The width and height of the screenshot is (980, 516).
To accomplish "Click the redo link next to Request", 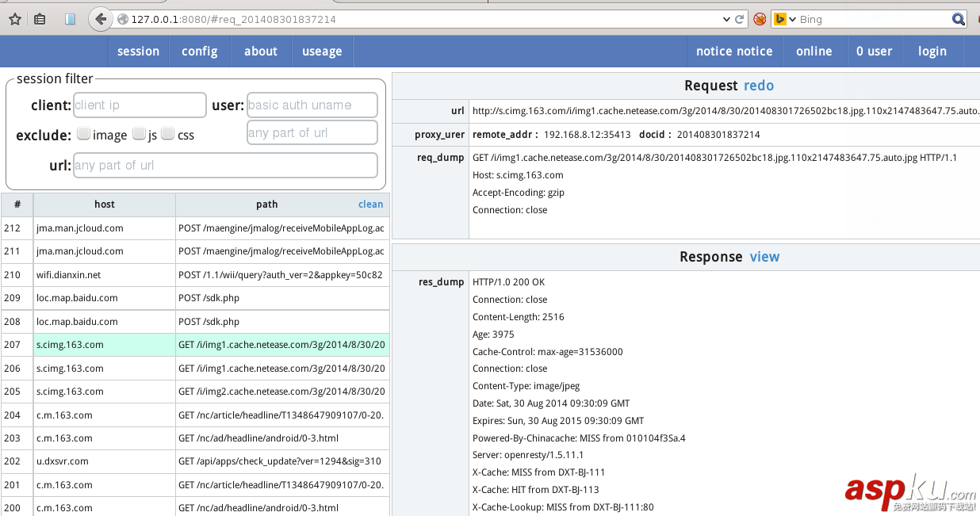I will coord(758,86).
